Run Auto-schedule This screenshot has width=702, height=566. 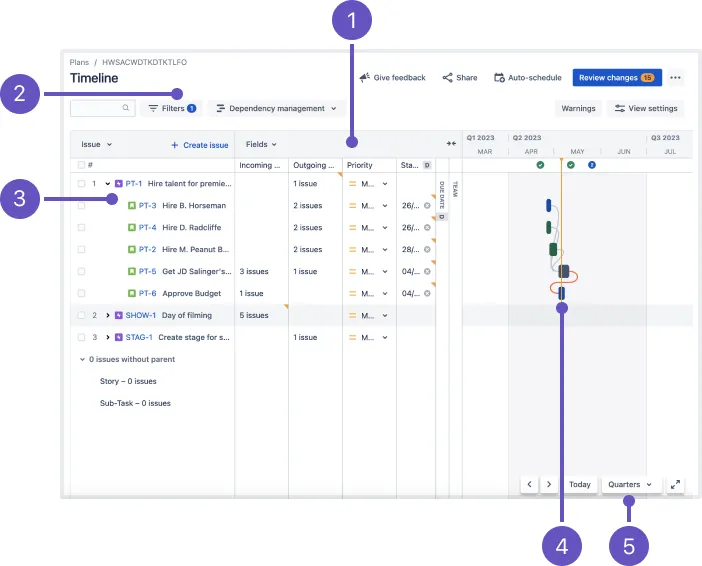click(527, 77)
